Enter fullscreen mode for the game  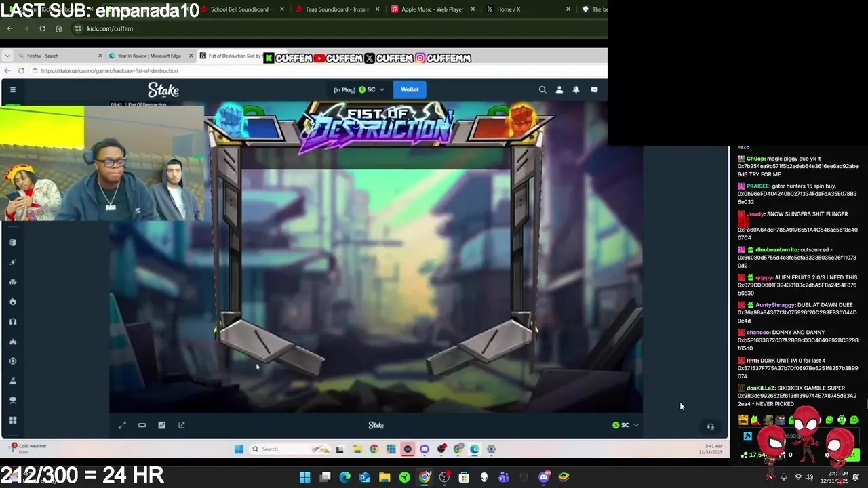[122, 425]
